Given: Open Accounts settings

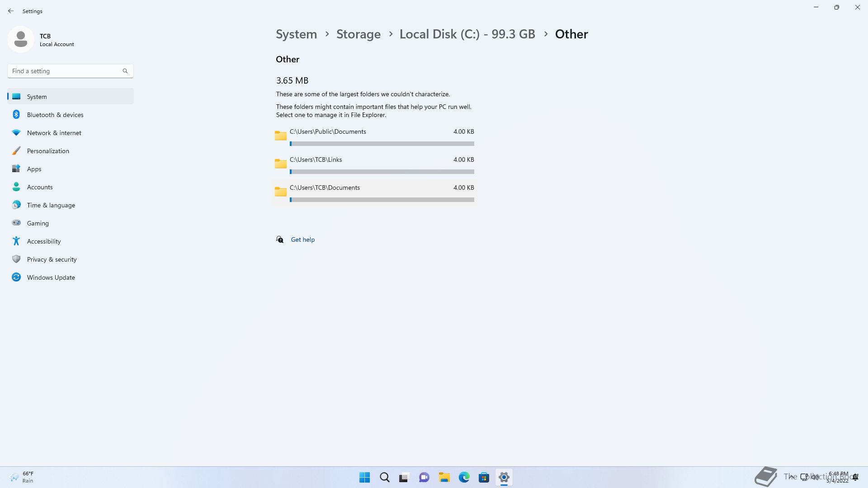Looking at the screenshot, I should click(x=71, y=187).
